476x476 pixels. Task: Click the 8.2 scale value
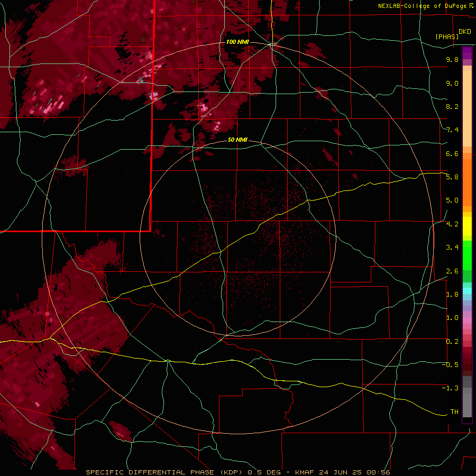(x=452, y=106)
